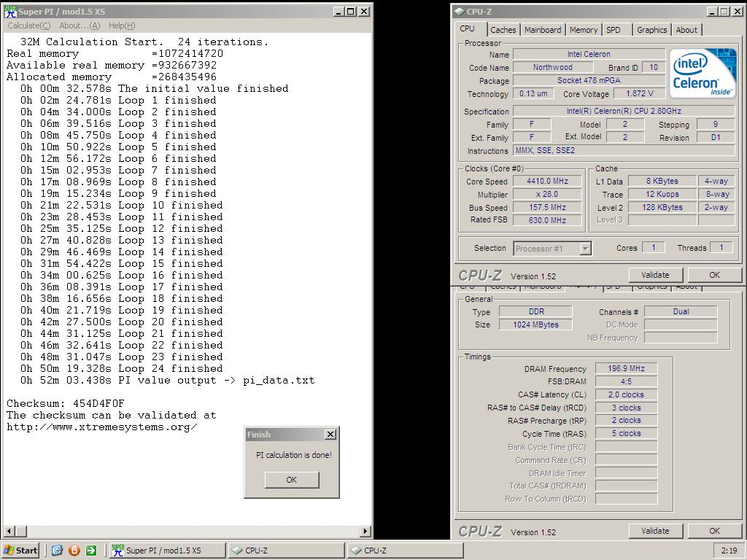747x560 pixels.
Task: Click the Loop 24 finished line
Action: 122,368
